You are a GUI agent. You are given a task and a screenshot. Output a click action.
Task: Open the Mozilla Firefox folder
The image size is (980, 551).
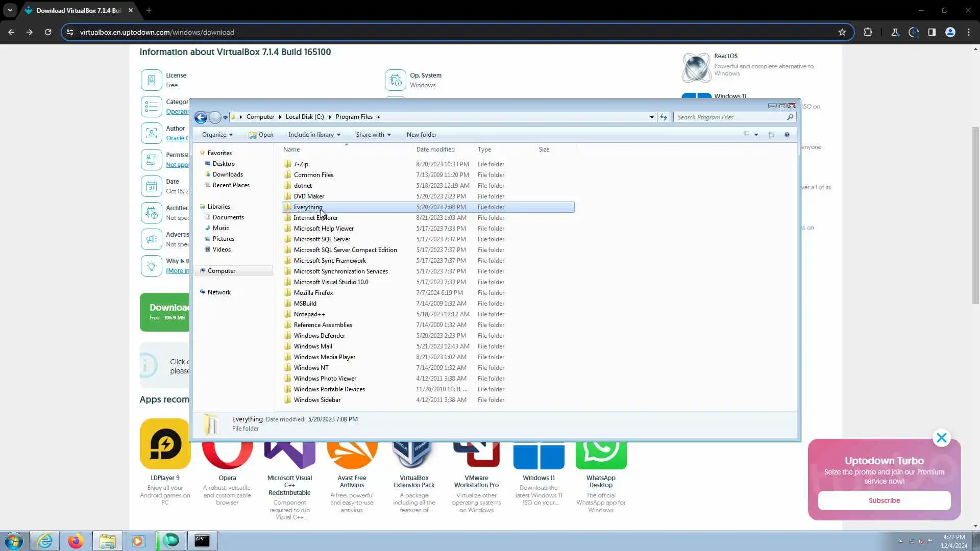(x=313, y=293)
